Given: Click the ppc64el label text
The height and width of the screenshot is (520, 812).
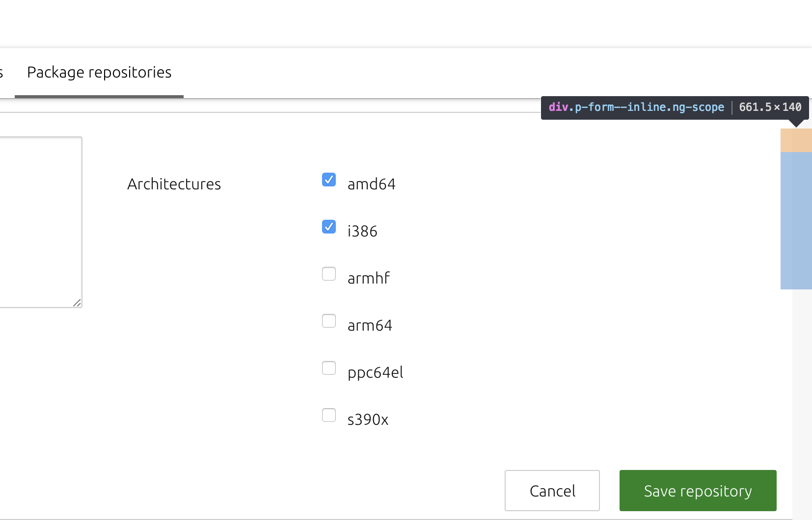Looking at the screenshot, I should 376,372.
